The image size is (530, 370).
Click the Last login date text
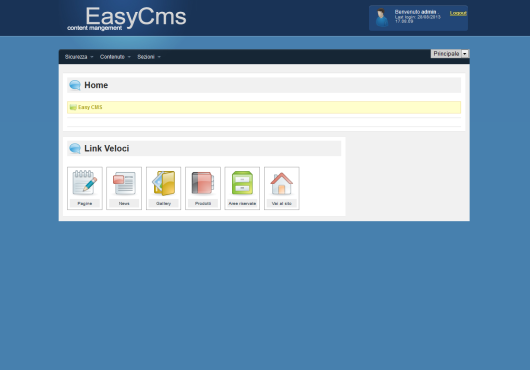pyautogui.click(x=417, y=19)
